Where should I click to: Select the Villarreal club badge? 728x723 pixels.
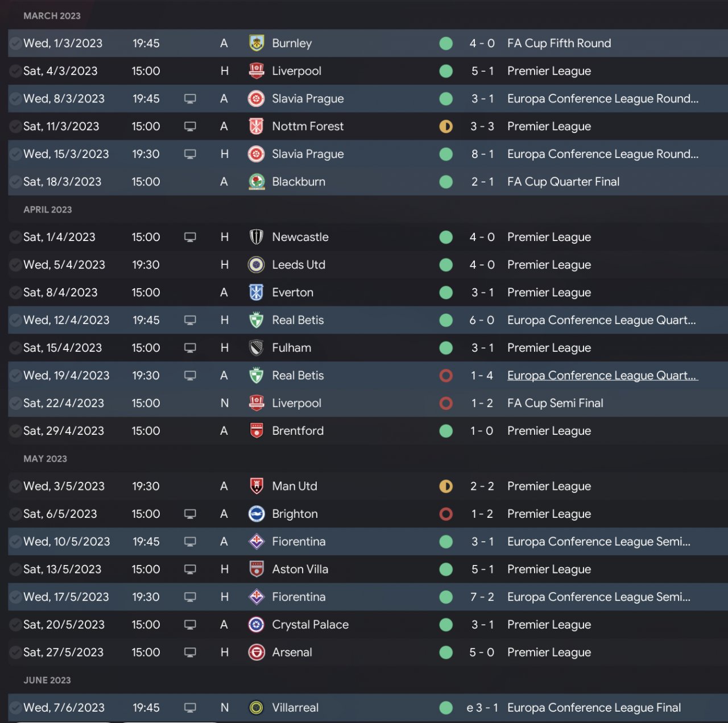pyautogui.click(x=257, y=708)
